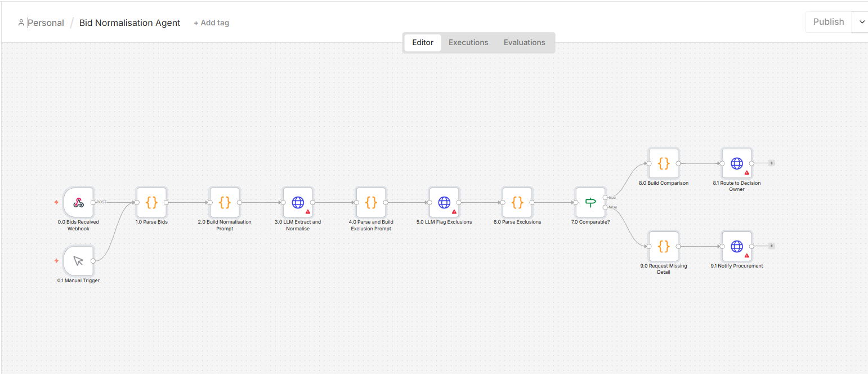Select the 4.0 Parse and Build Exclusion Prompt node
The width and height of the screenshot is (868, 374).
[371, 202]
